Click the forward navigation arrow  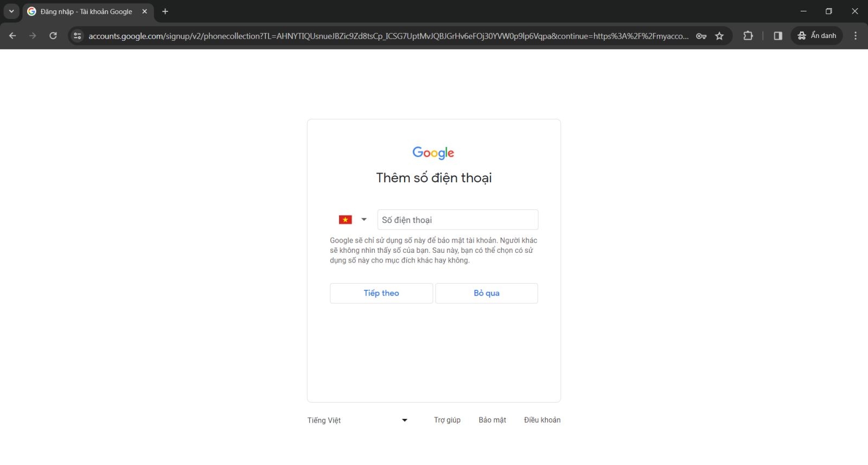tap(33, 36)
